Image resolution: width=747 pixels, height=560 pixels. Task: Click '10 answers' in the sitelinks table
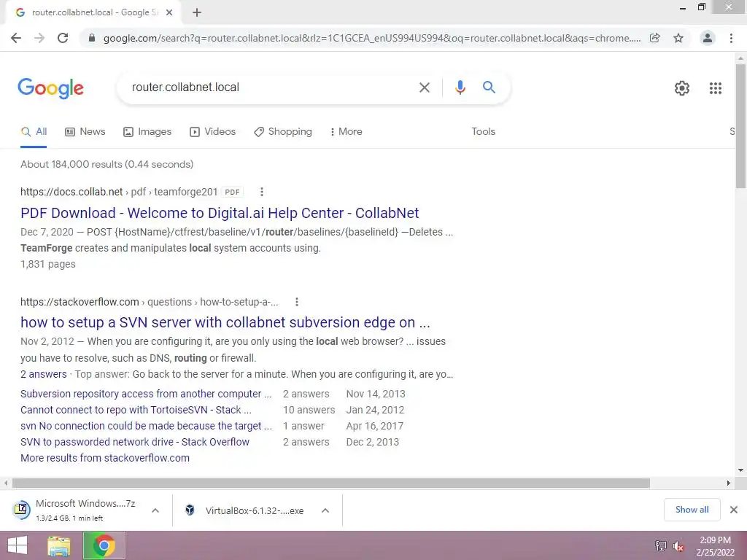(x=309, y=410)
